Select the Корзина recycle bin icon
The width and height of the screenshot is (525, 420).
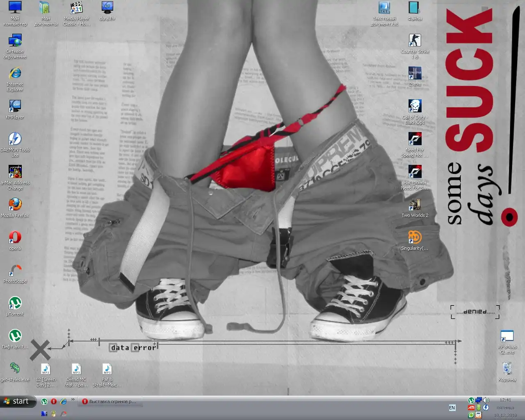tap(507, 369)
